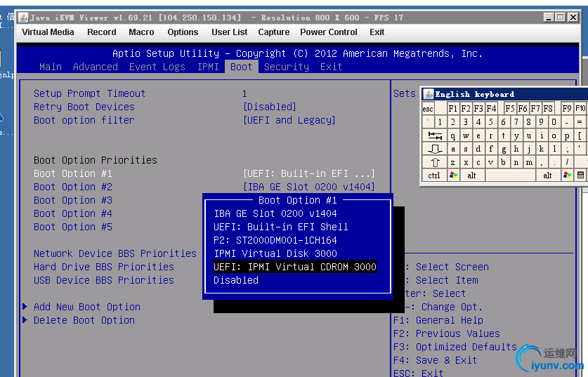Click the F2 key on virtual keyboard
The image size is (588, 377).
tap(466, 109)
